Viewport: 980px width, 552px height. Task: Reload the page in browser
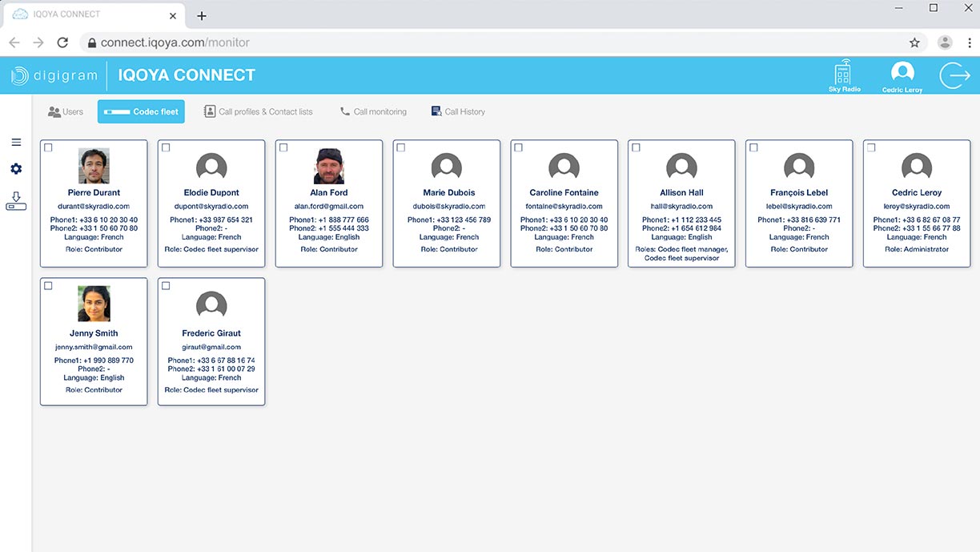coord(62,42)
